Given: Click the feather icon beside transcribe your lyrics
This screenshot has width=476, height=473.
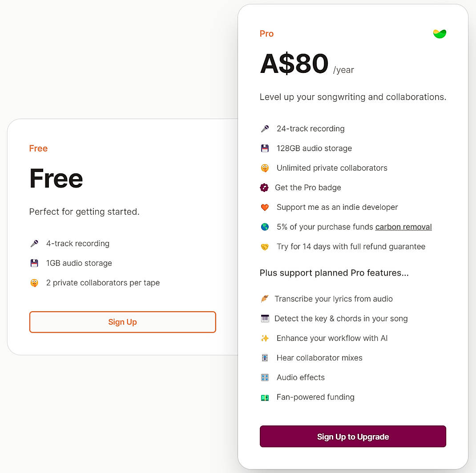Looking at the screenshot, I should (265, 299).
